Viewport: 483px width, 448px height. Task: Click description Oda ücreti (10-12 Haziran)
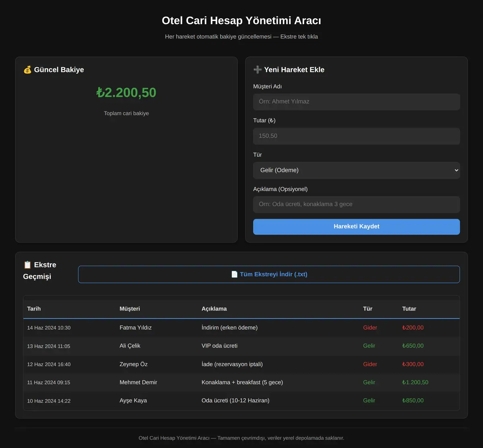click(235, 401)
